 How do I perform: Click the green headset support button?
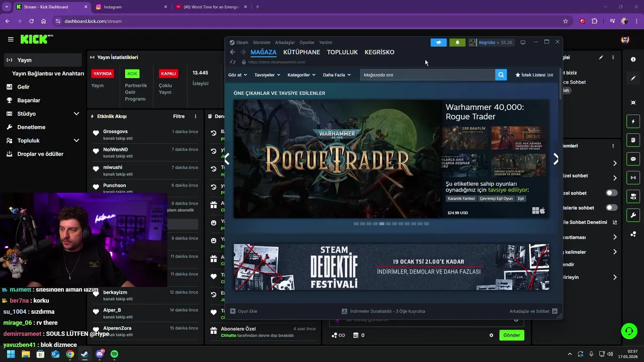point(629,331)
